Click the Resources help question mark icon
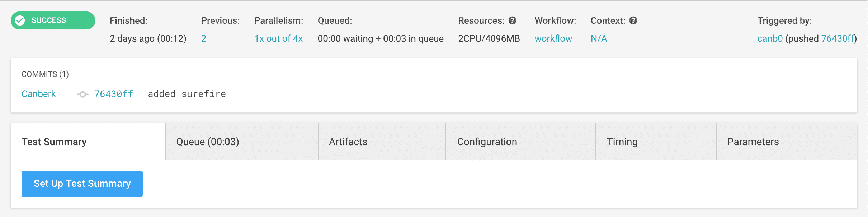The height and width of the screenshot is (217, 868). [513, 20]
